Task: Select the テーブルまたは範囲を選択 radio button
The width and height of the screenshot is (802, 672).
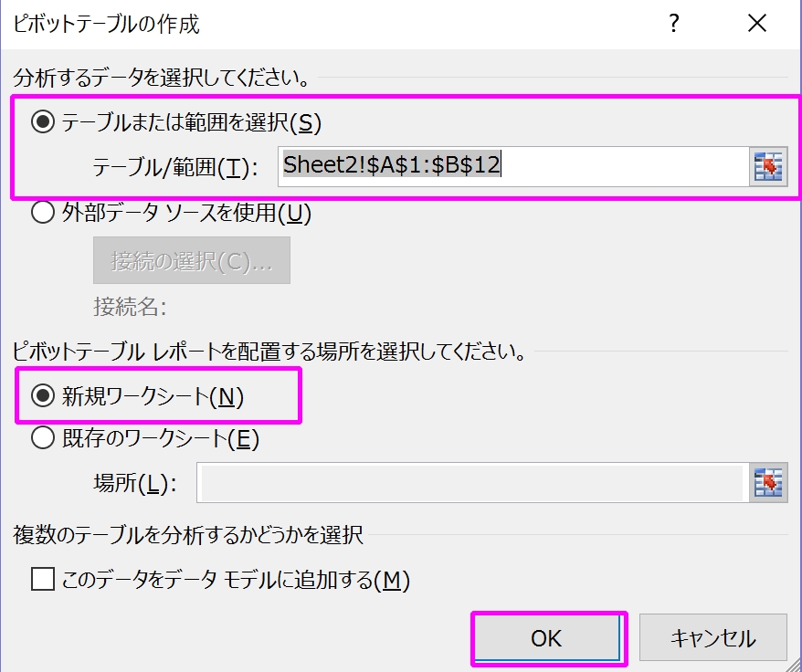Action: click(43, 121)
